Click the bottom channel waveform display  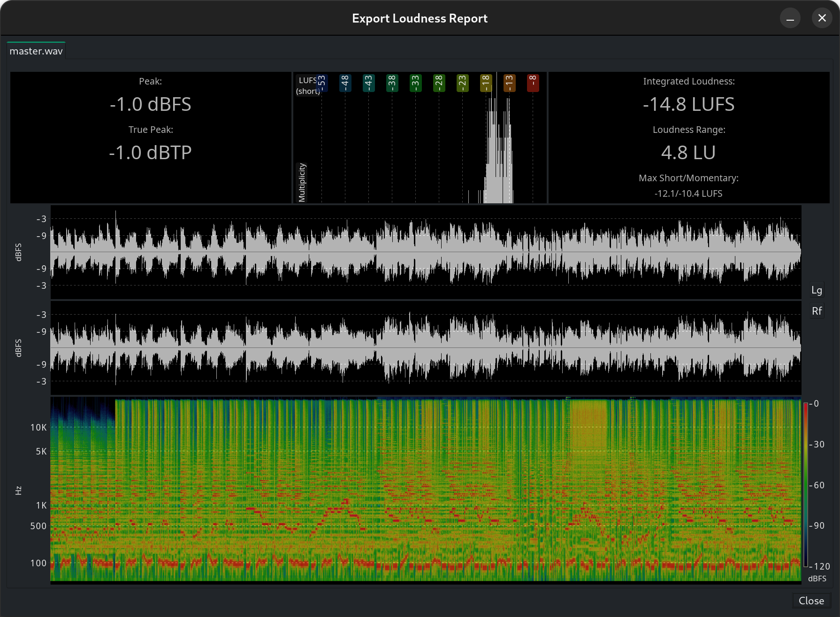pyautogui.click(x=426, y=348)
